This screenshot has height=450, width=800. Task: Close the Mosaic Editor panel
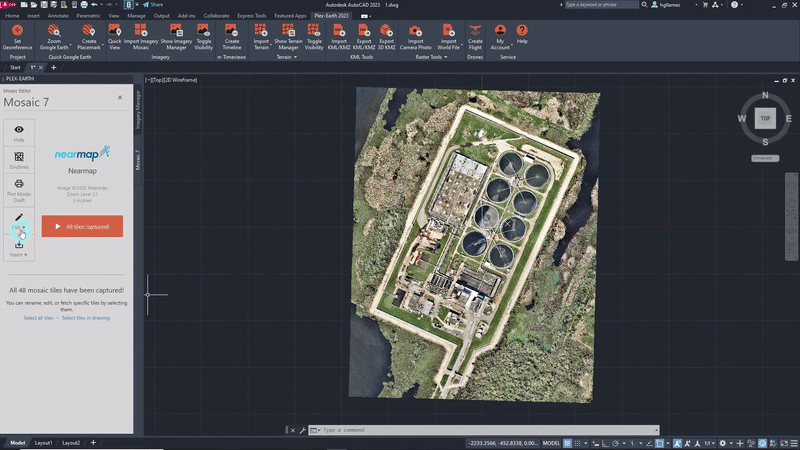pyautogui.click(x=120, y=97)
